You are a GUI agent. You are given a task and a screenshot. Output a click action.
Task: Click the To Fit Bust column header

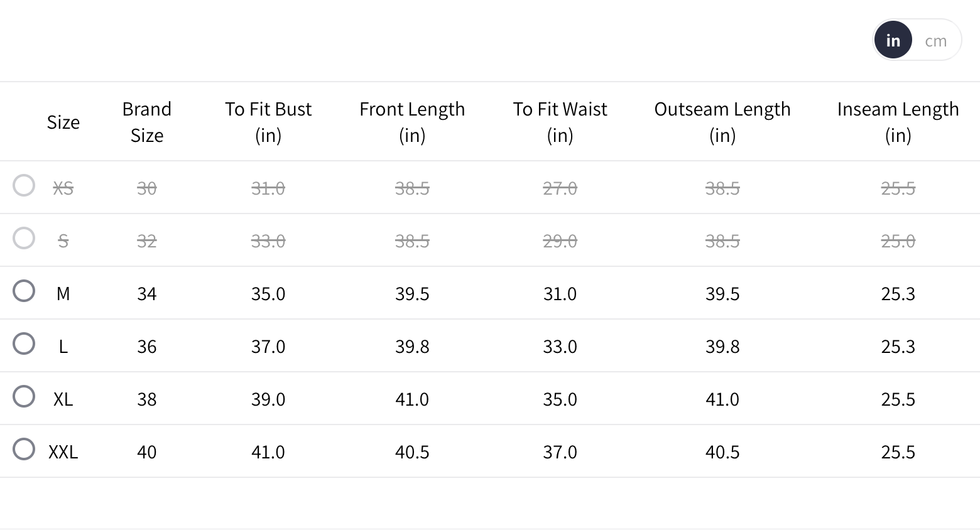click(x=268, y=122)
